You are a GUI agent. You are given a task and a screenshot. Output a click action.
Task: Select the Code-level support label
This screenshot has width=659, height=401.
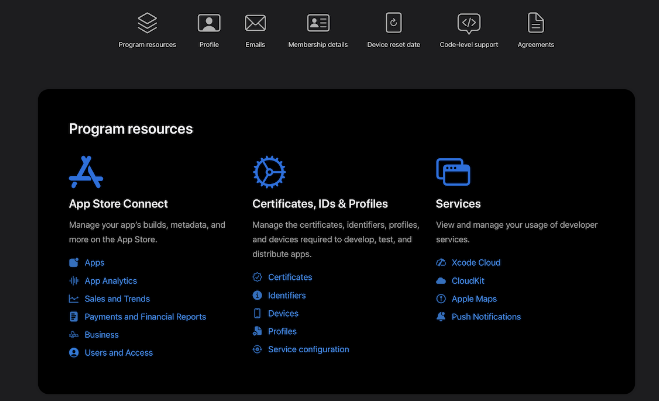tap(469, 45)
